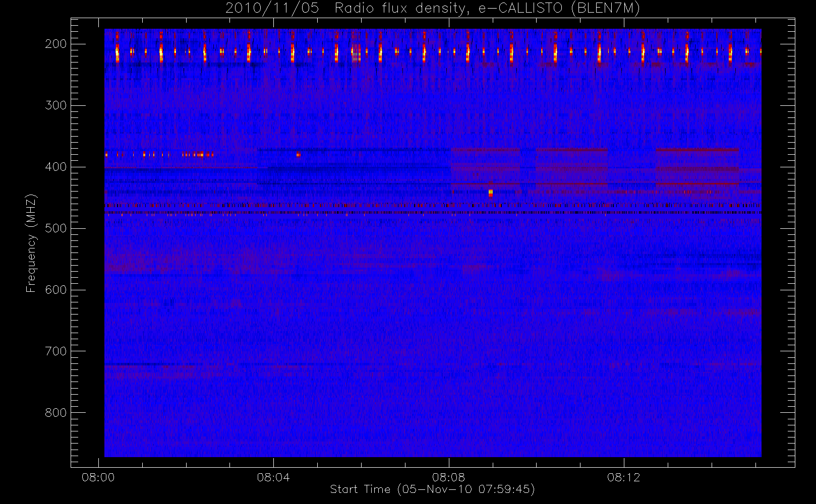Select the 300 frequency axis label

pos(56,105)
